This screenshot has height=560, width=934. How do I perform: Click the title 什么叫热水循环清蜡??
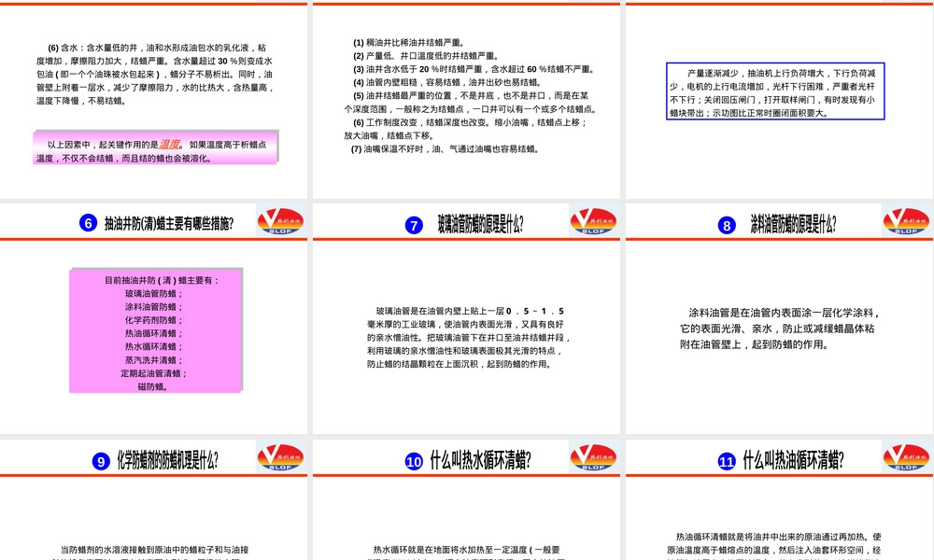481,460
